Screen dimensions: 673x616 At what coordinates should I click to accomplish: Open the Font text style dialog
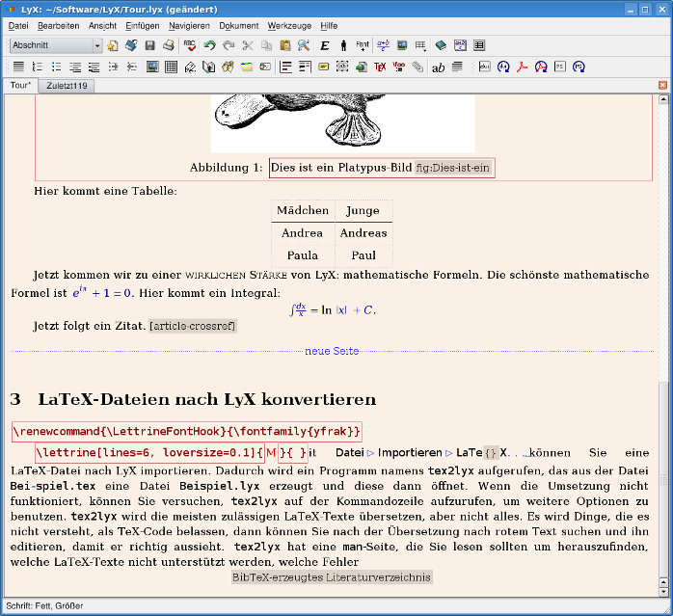coord(363,45)
